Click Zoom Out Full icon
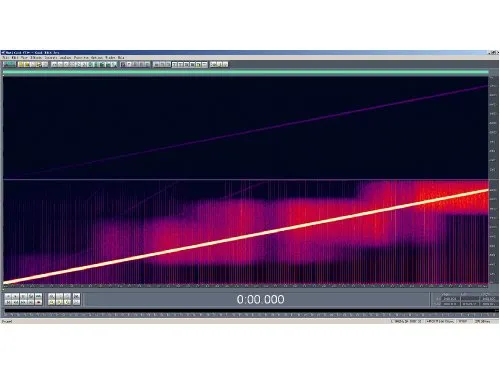Image resolution: width=500 pixels, height=375 pixels. [x=67, y=296]
